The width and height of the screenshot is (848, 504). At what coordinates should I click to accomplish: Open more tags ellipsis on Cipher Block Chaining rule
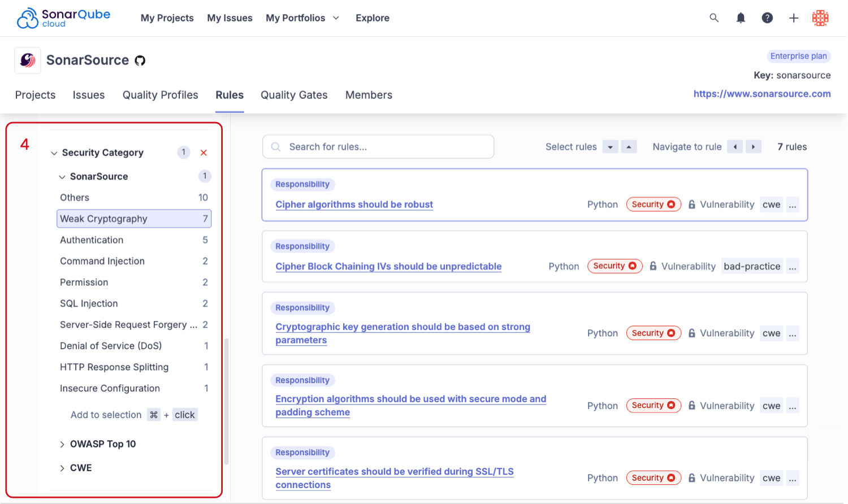click(x=793, y=266)
